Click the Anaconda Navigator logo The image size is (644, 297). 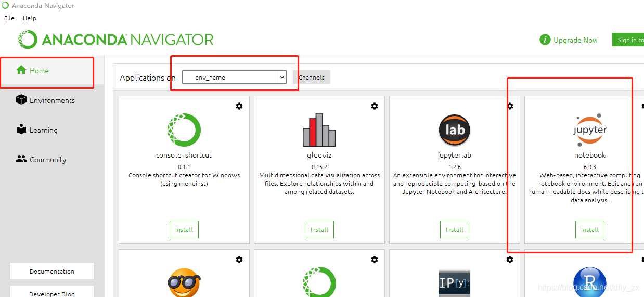[x=116, y=40]
